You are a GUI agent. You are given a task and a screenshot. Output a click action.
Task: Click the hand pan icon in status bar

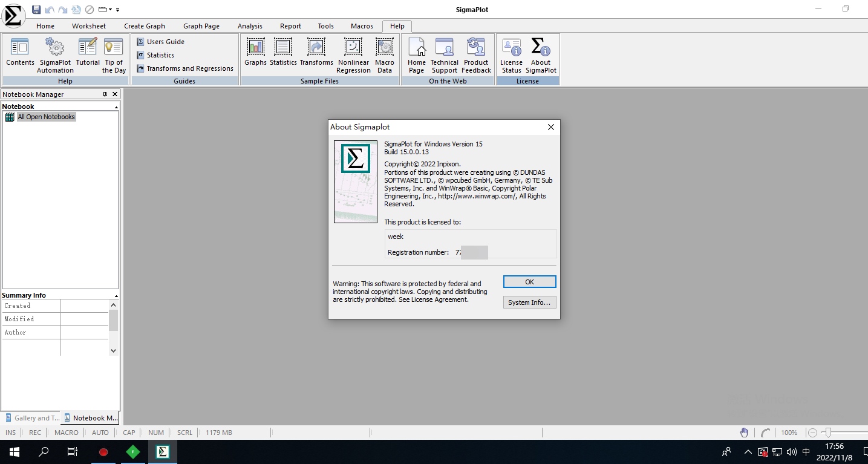click(x=744, y=433)
